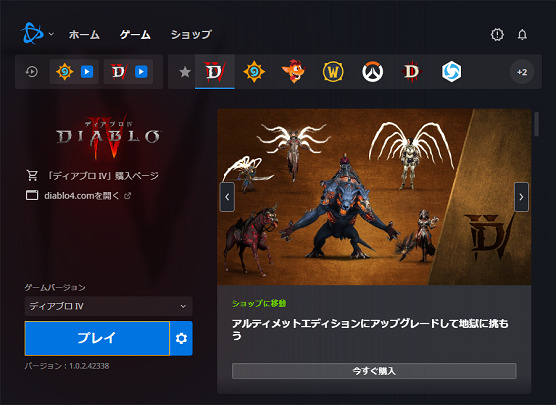Click the notifications bell icon
The image size is (556, 405).
522,34
